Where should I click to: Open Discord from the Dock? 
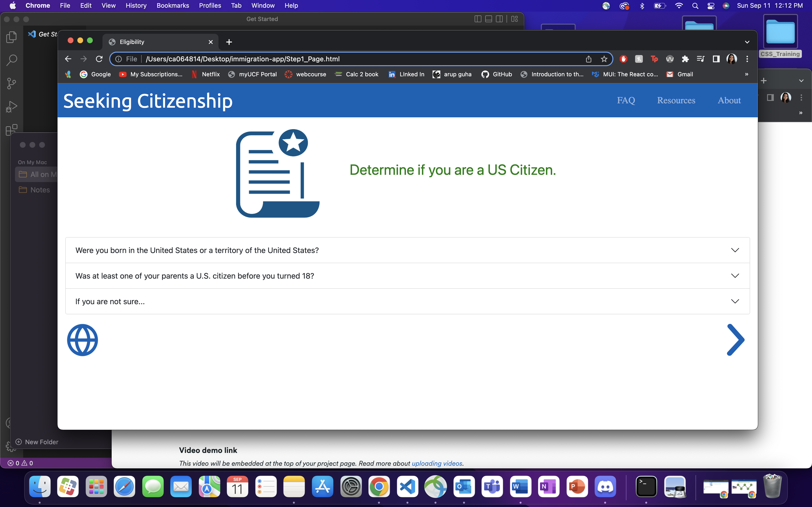tap(605, 486)
